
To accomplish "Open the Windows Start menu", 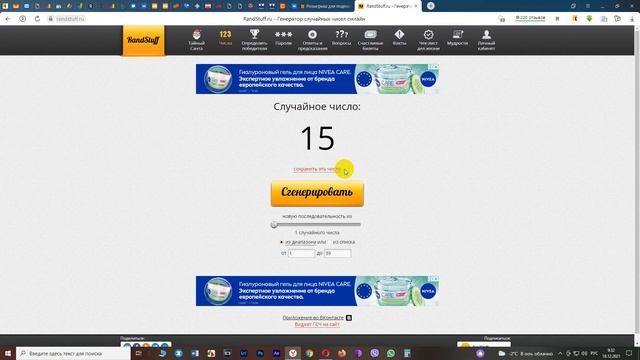I will point(7,353).
